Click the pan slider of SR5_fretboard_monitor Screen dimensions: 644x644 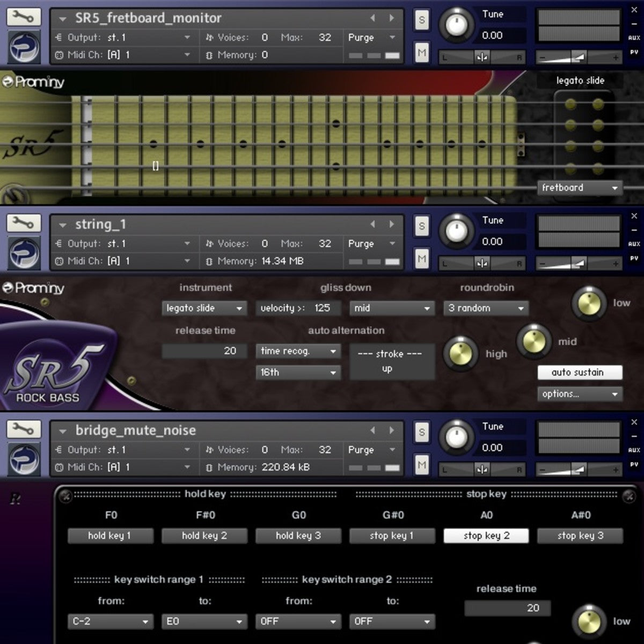coord(481,57)
